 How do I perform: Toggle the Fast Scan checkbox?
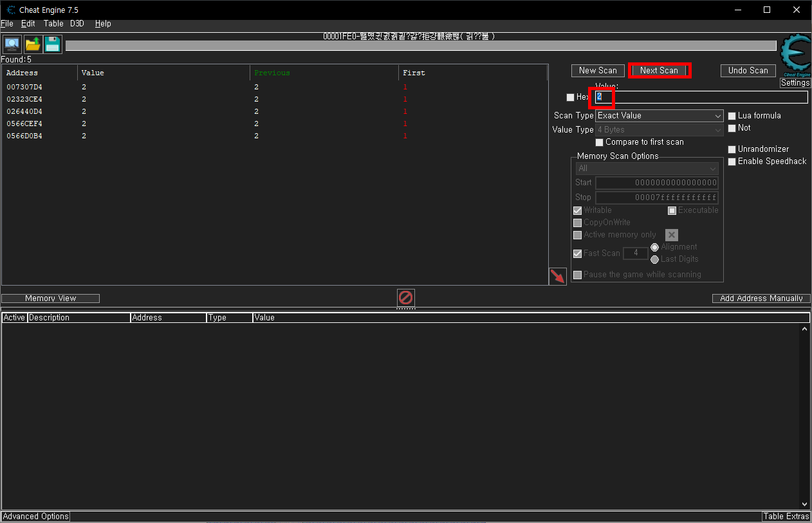coord(577,253)
